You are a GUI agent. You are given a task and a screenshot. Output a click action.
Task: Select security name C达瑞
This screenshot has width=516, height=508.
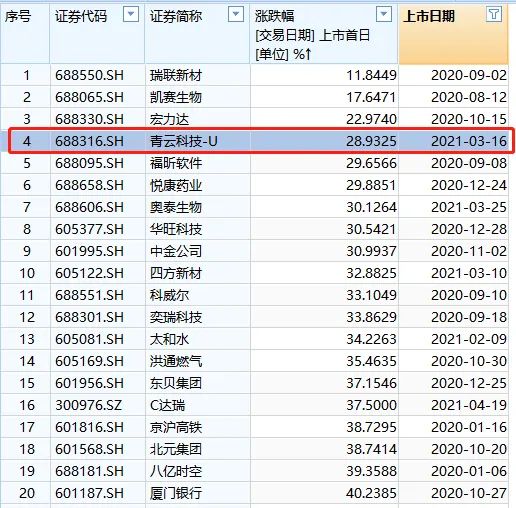click(x=167, y=405)
